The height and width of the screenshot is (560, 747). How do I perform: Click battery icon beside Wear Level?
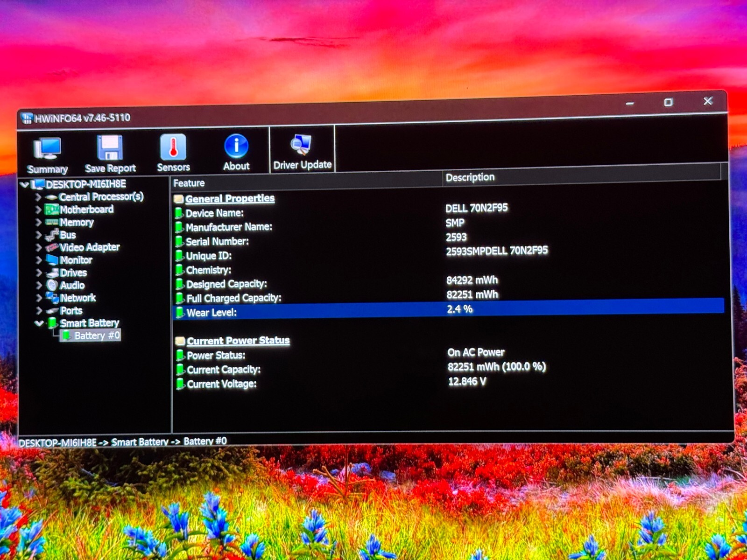[x=180, y=313]
